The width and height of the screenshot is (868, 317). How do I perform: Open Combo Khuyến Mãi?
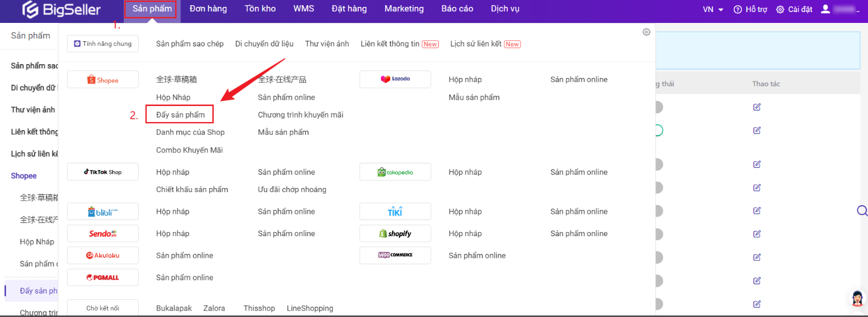pyautogui.click(x=189, y=150)
